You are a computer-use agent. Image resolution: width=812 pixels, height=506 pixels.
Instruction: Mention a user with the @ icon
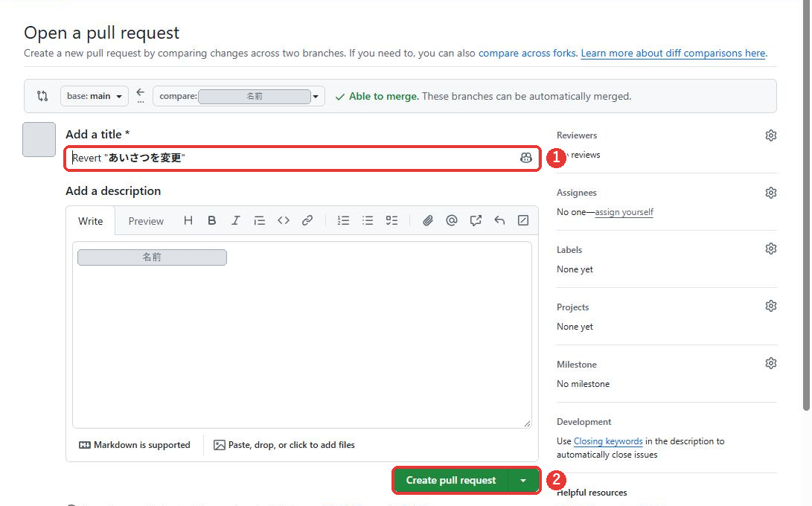tap(452, 220)
